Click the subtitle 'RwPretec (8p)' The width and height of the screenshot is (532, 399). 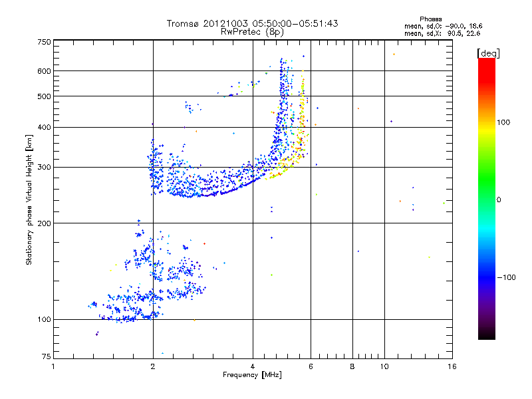252,32
